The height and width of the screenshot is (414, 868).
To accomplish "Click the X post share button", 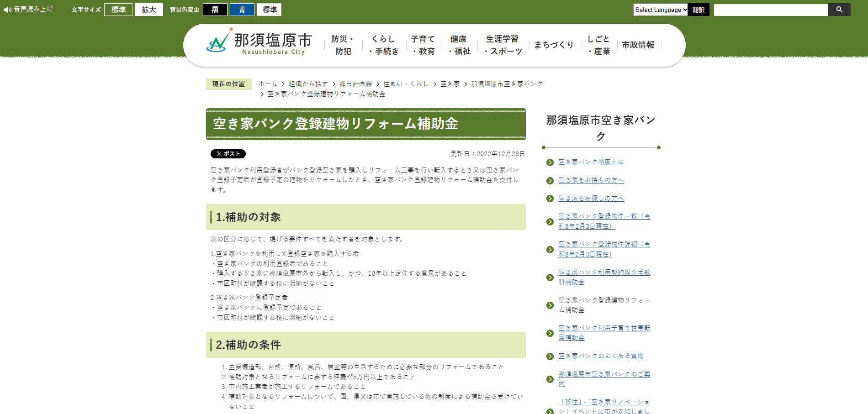I will [x=228, y=154].
